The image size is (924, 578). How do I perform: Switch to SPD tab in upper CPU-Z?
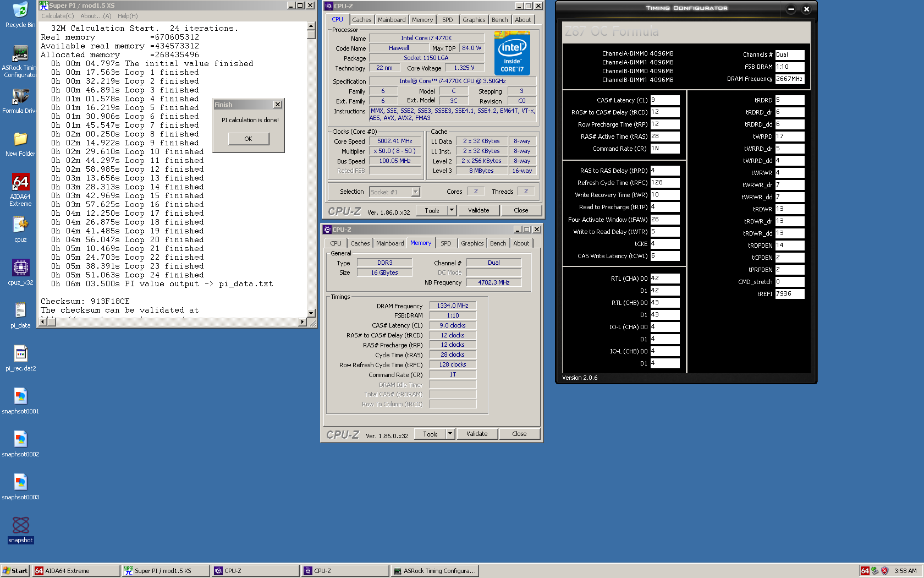(x=448, y=20)
